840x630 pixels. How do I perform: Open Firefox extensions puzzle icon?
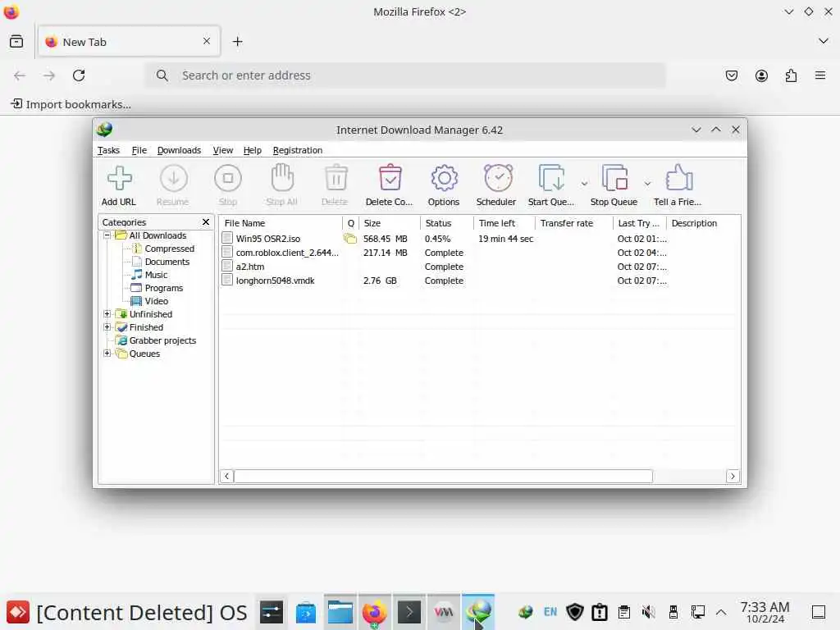tap(791, 75)
